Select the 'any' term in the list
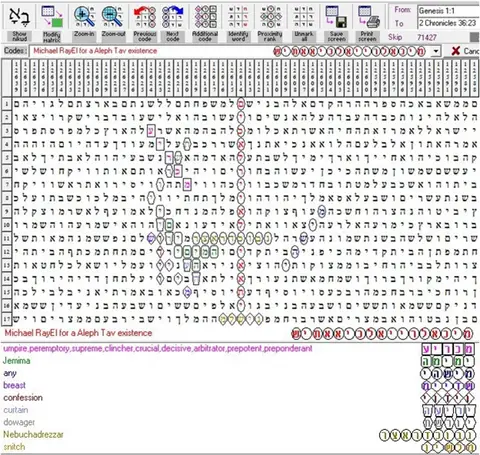This screenshot has height=455, width=480. pyautogui.click(x=10, y=373)
